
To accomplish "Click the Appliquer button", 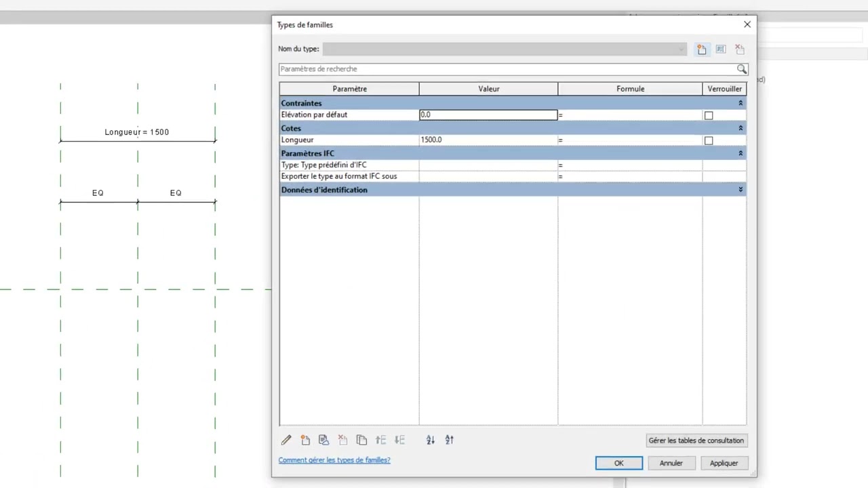I will [x=724, y=463].
